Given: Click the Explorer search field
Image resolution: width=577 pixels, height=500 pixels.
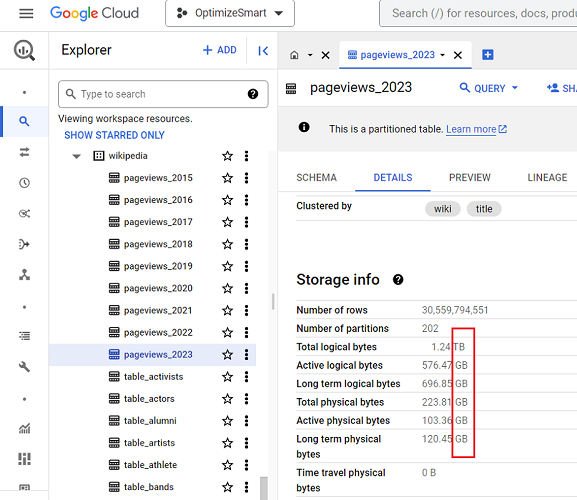Looking at the screenshot, I should click(x=163, y=94).
